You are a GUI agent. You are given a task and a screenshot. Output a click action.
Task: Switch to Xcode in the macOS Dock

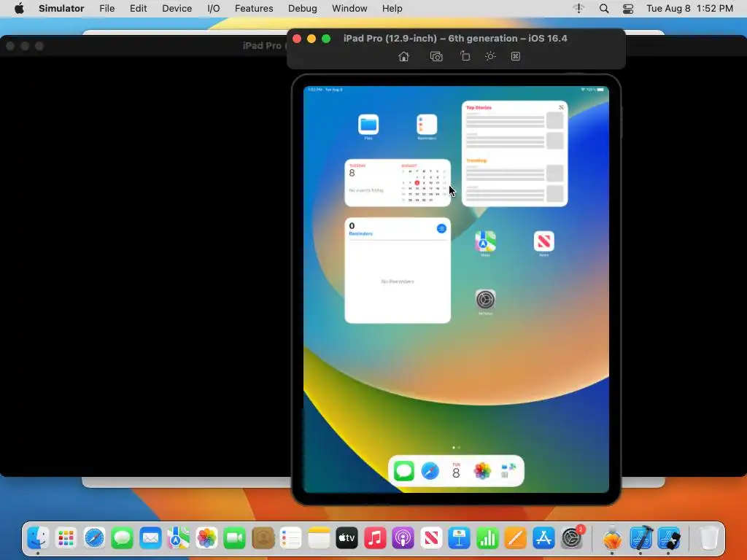(x=641, y=538)
